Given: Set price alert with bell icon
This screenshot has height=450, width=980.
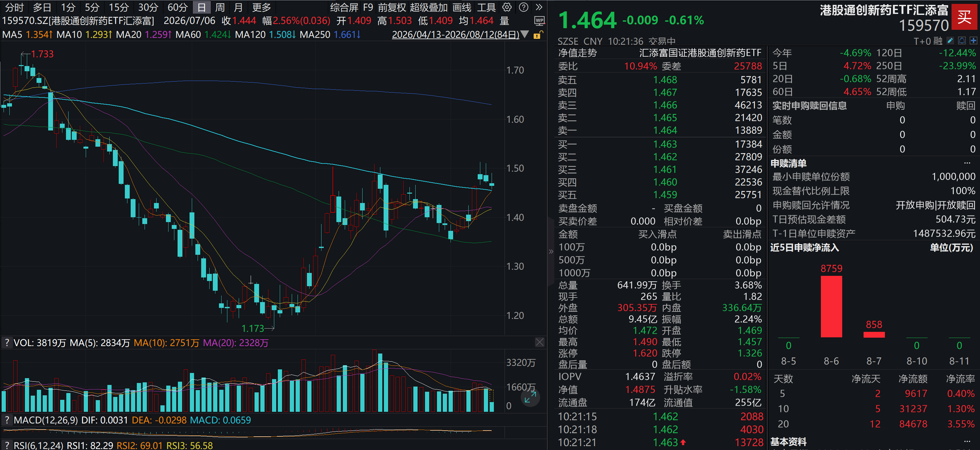Looking at the screenshot, I should [962, 41].
